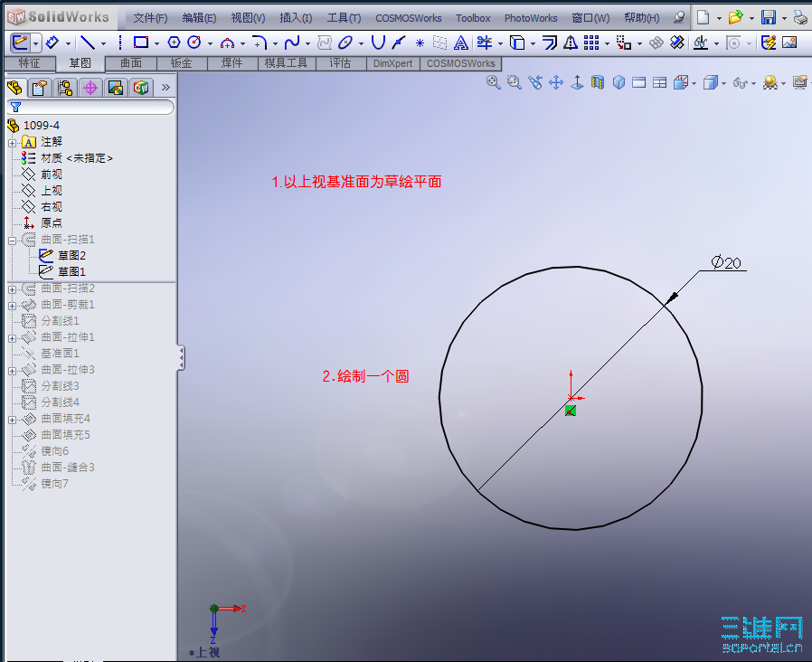812x662 pixels.
Task: Select the Ellipse tool
Action: click(345, 43)
